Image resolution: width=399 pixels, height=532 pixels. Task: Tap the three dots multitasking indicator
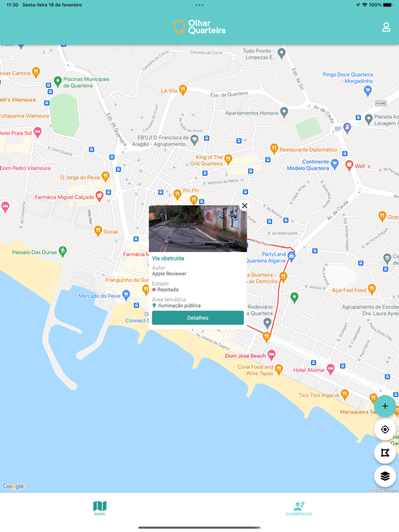click(199, 5)
